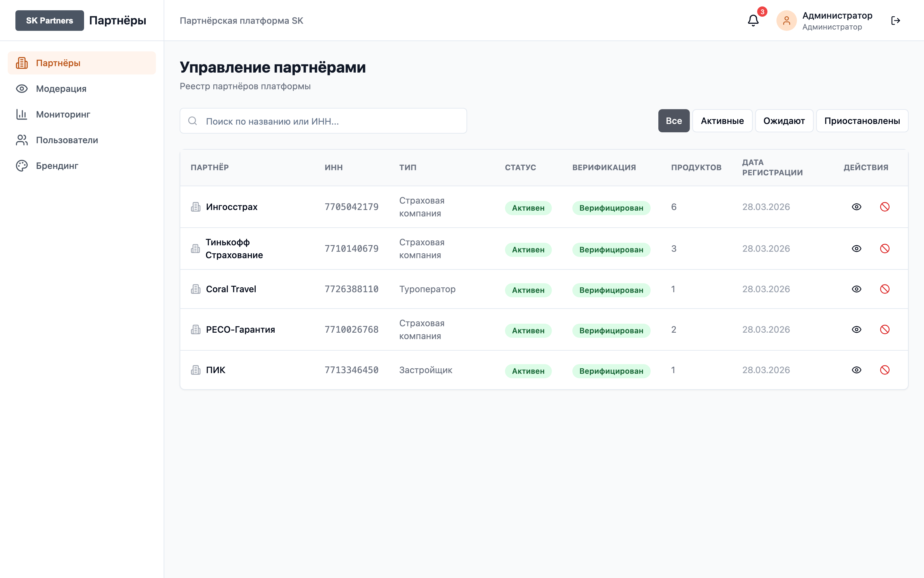924x578 pixels.
Task: Click building icon beside Ингосстрах
Action: 195,207
